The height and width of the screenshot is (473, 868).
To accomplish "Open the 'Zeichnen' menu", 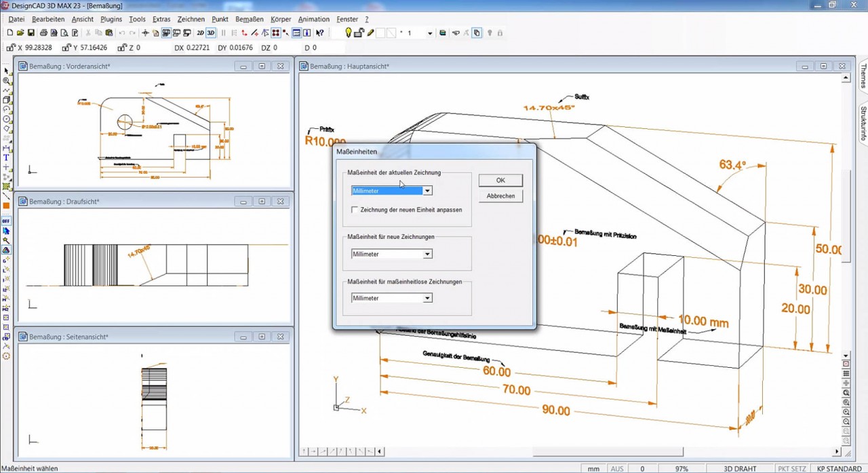I will pyautogui.click(x=191, y=19).
